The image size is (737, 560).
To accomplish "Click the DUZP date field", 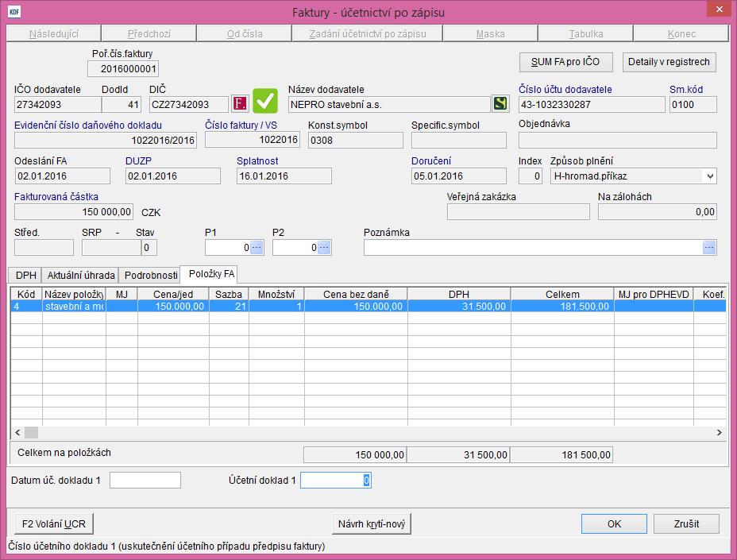I will pos(173,176).
